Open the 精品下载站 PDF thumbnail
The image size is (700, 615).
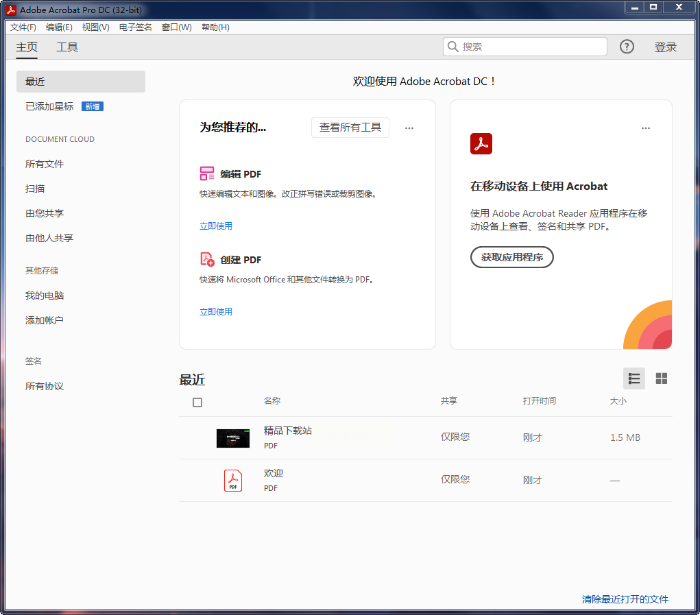(x=233, y=438)
